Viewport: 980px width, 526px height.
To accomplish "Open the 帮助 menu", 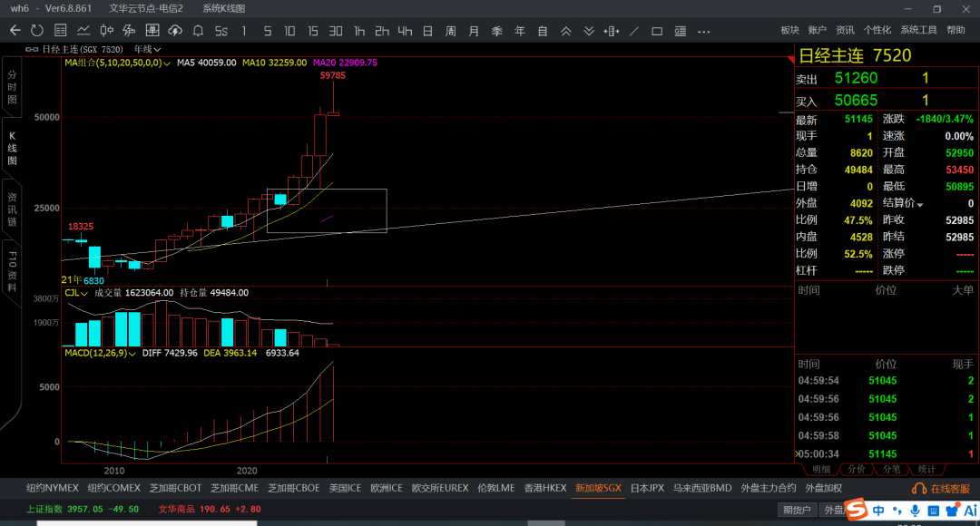I will pos(955,30).
